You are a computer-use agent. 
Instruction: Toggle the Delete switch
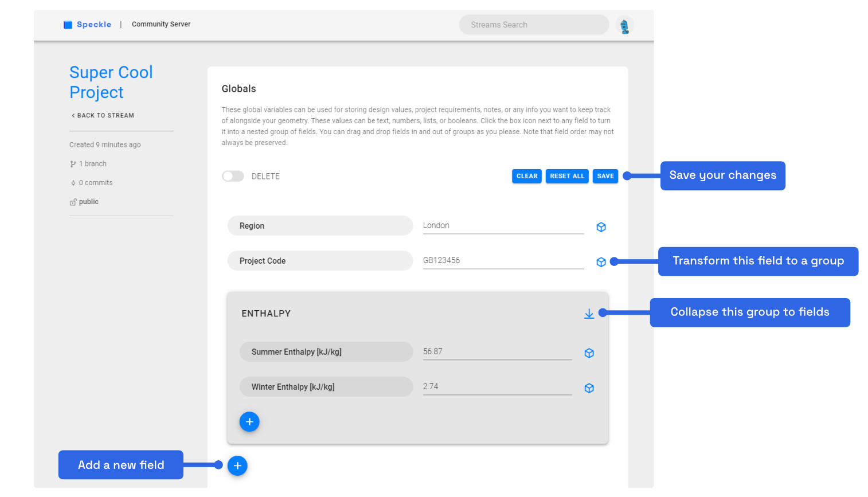(x=233, y=176)
